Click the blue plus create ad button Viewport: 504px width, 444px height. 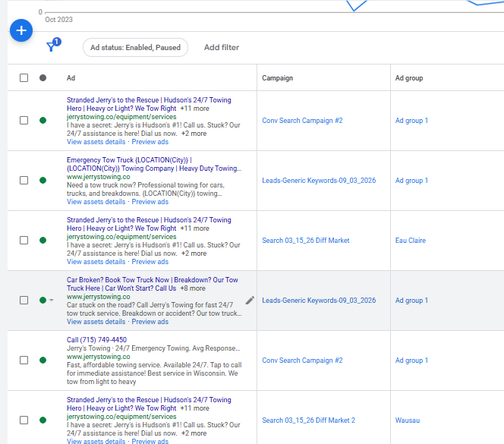click(21, 30)
